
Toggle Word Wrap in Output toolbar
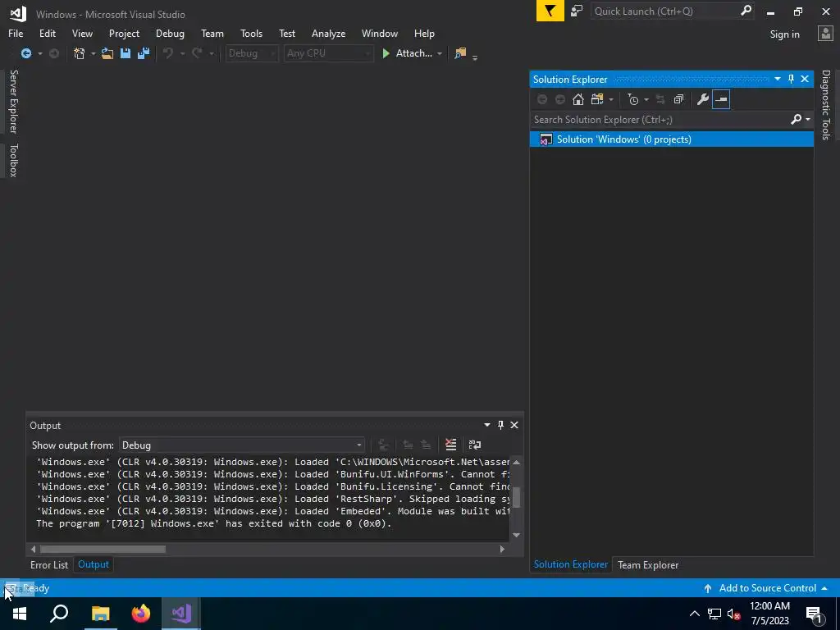pyautogui.click(x=475, y=445)
